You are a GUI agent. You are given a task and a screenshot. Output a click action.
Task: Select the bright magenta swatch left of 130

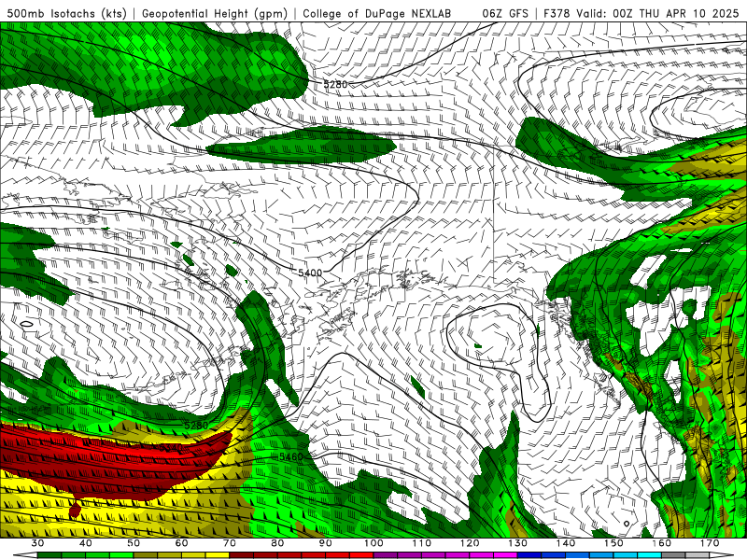(505, 555)
